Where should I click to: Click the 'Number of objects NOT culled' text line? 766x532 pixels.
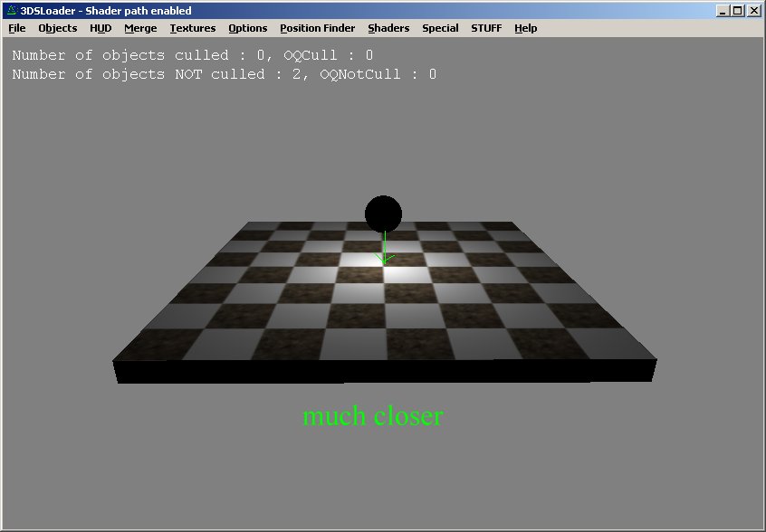pos(224,74)
